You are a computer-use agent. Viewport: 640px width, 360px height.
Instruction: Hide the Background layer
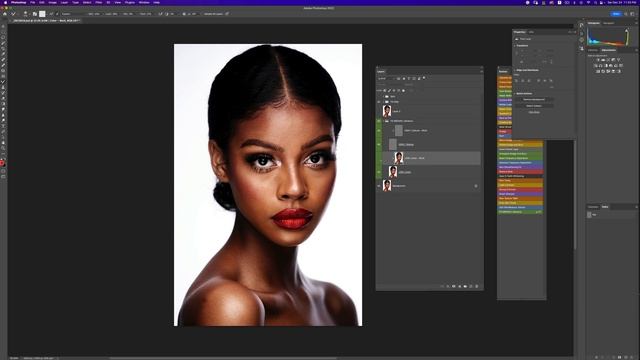379,186
